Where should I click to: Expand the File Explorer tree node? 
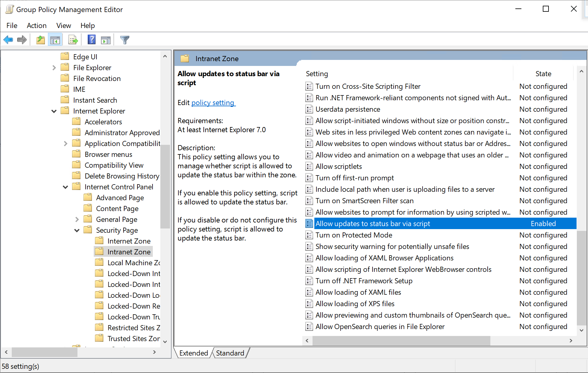coord(54,68)
